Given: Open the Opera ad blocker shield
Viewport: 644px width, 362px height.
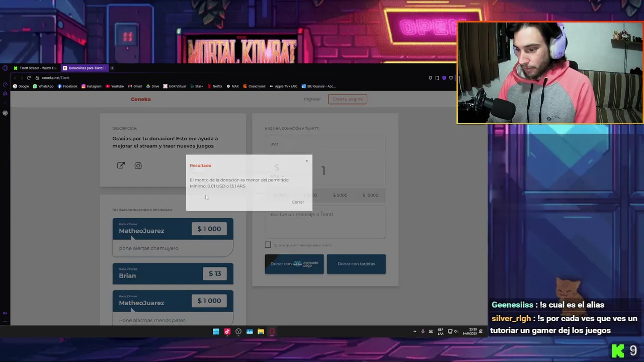Looking at the screenshot, I should coord(444,78).
